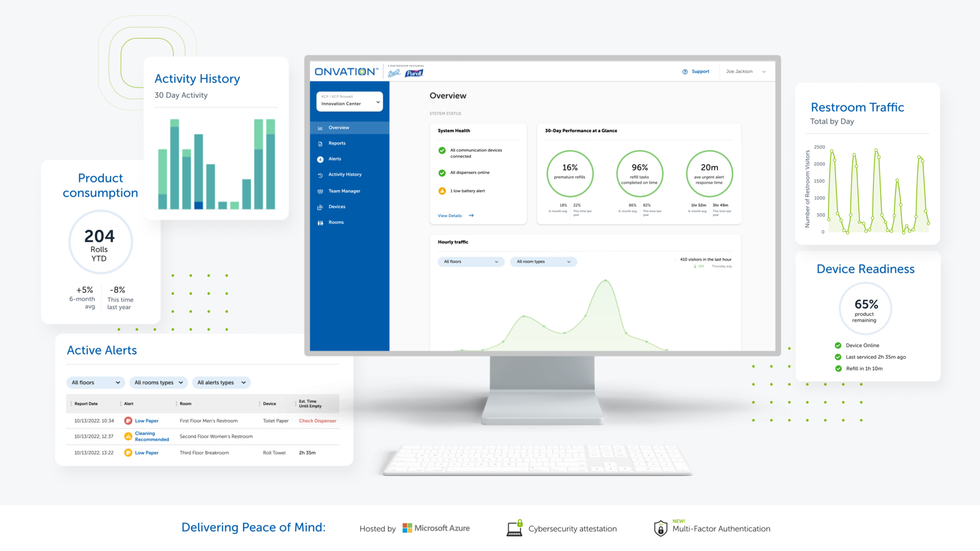Click the Check Dispenser link

click(x=317, y=421)
